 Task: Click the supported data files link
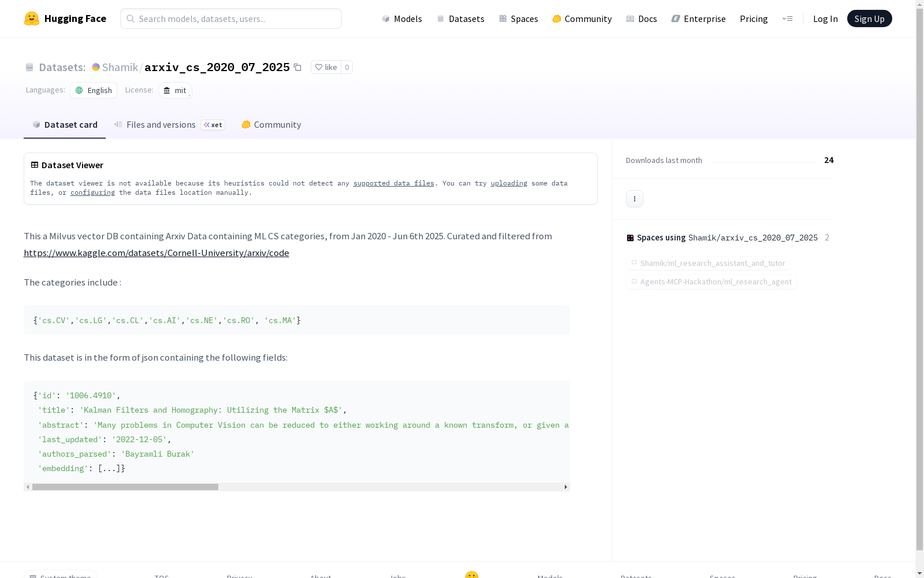[394, 183]
